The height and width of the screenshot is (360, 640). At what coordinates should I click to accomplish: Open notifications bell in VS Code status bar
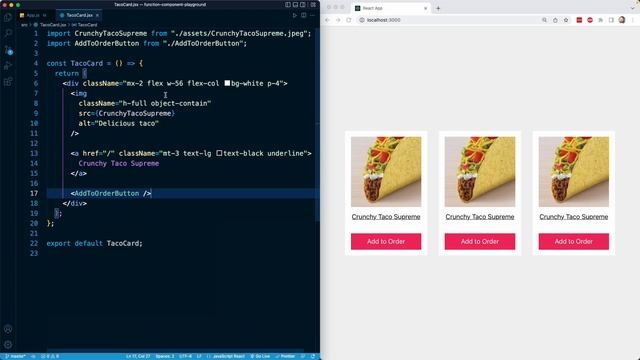[x=313, y=356]
